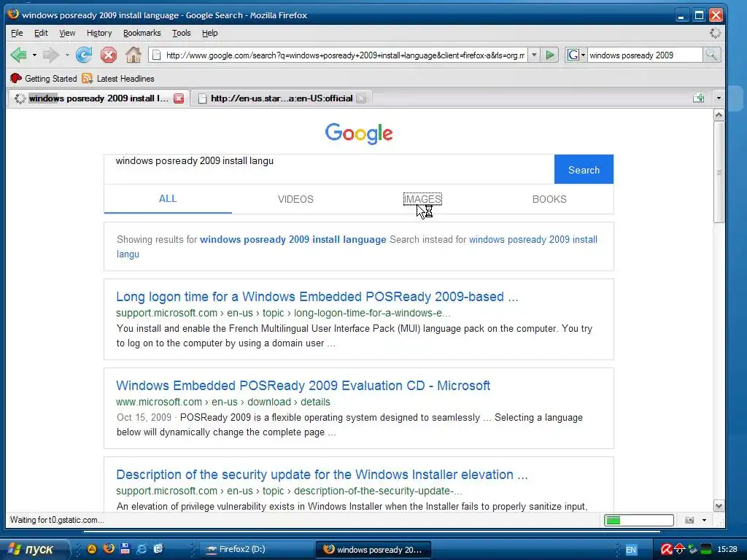The height and width of the screenshot is (560, 747).
Task: Click the last quick launch icon
Action: tap(158, 548)
